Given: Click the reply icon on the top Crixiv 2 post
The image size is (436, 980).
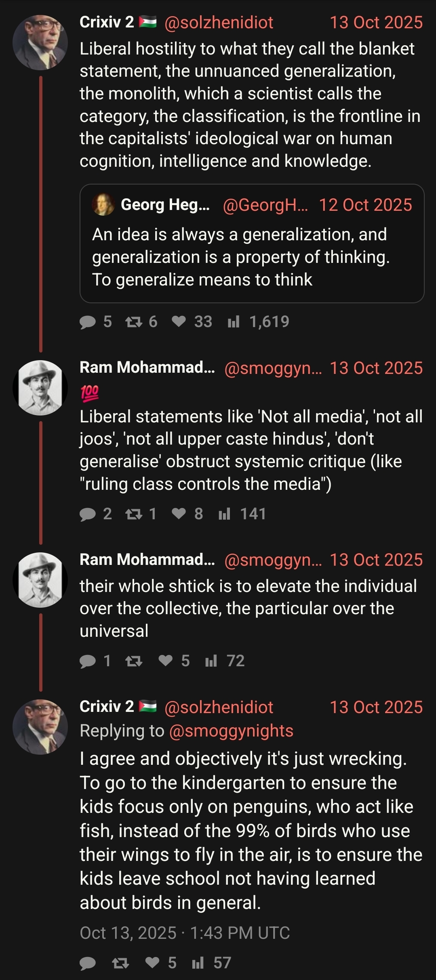Looking at the screenshot, I should click(88, 322).
